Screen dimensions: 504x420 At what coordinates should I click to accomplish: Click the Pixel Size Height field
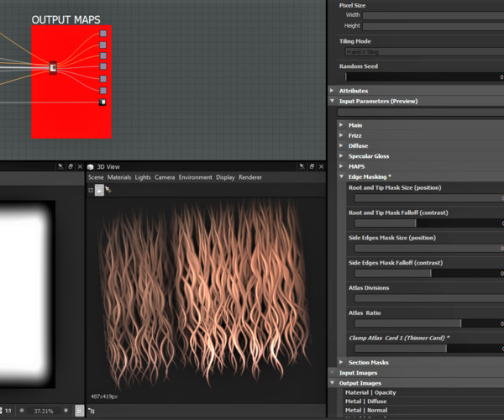(x=433, y=26)
